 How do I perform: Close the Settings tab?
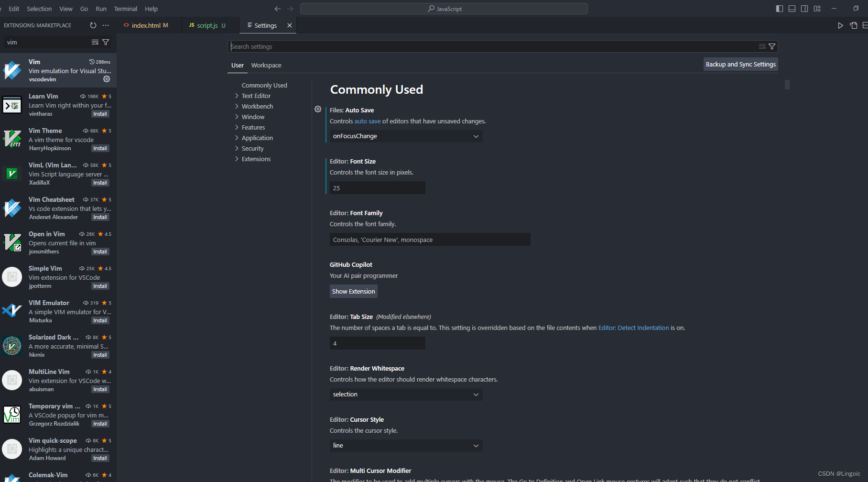[289, 25]
